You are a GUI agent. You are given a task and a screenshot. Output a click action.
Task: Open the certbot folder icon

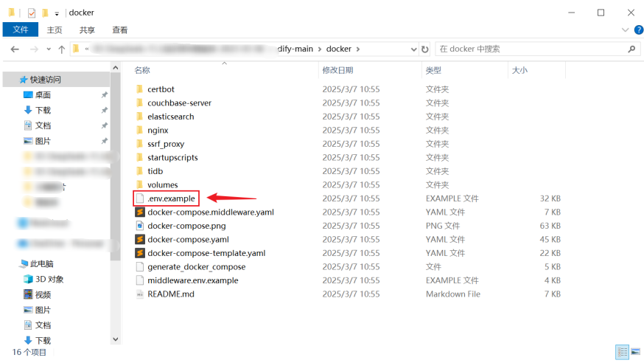(x=140, y=89)
